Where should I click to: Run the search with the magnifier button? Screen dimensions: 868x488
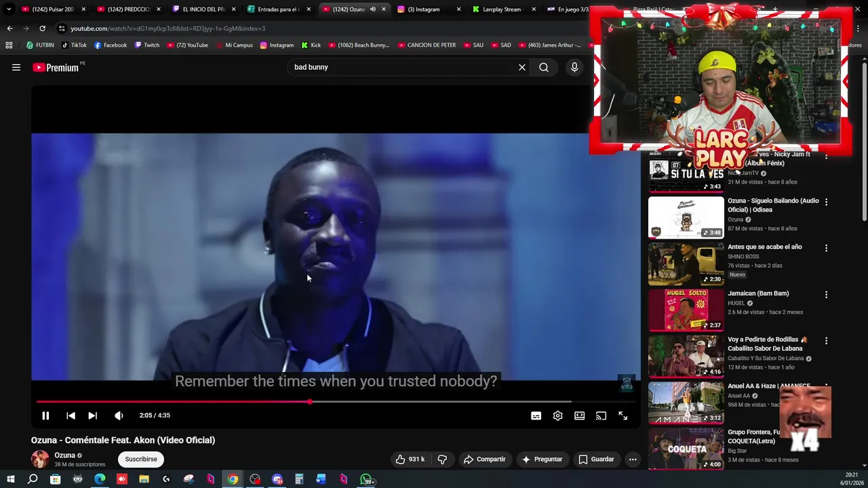click(544, 67)
